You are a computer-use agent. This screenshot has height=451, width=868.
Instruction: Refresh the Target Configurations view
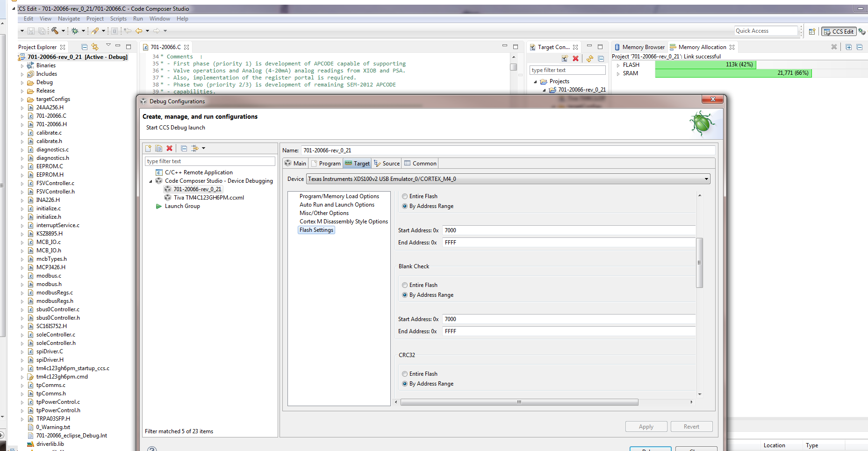pos(590,58)
